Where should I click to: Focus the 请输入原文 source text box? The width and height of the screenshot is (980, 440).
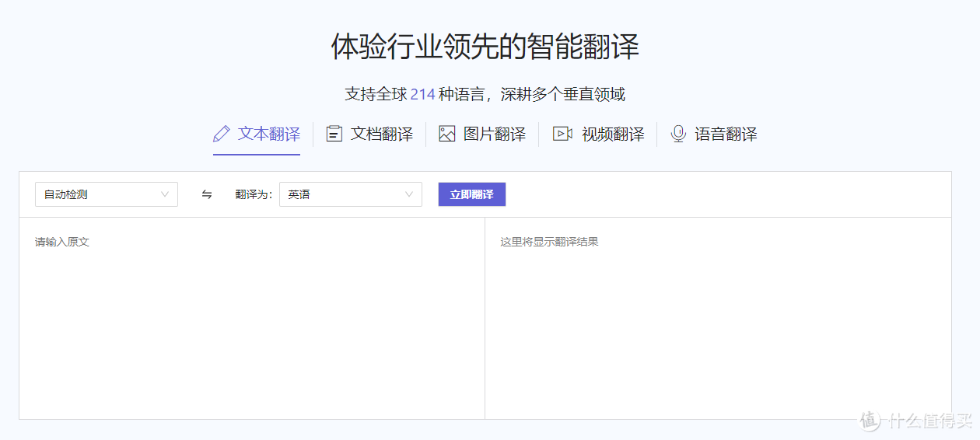click(251, 319)
